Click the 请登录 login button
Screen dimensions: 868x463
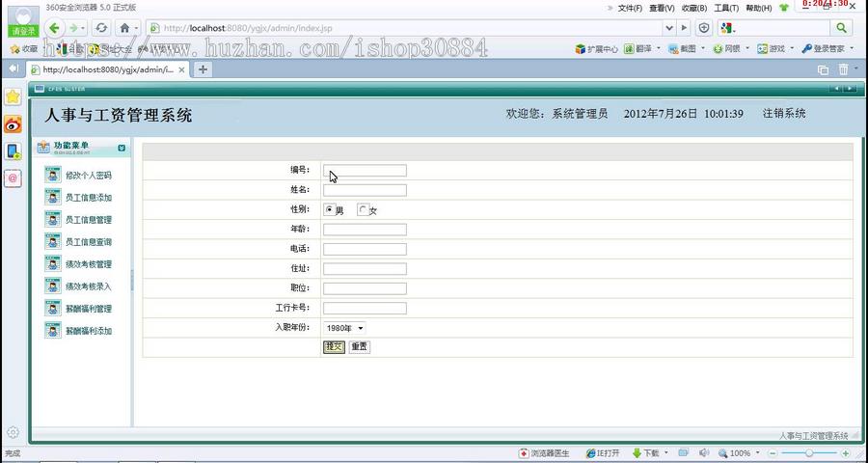24,31
